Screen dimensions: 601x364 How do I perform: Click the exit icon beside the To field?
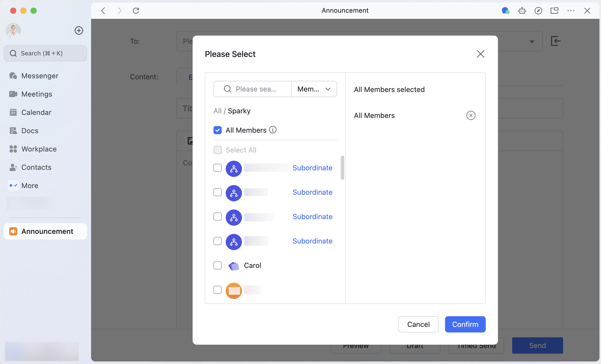(x=555, y=41)
